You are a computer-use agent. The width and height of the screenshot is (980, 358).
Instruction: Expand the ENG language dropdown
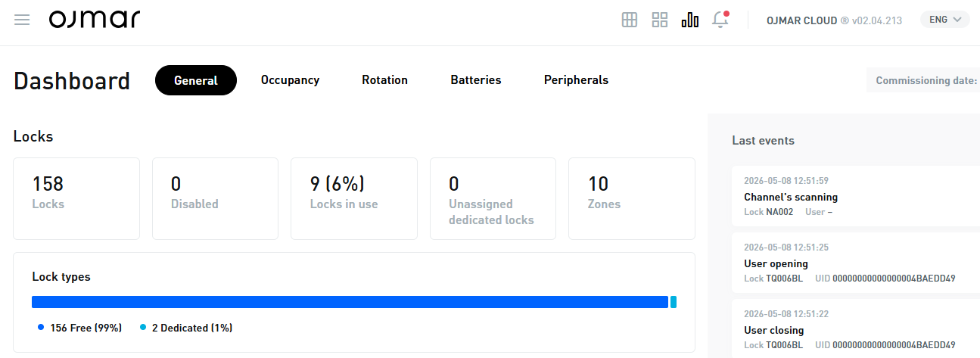[x=945, y=20]
